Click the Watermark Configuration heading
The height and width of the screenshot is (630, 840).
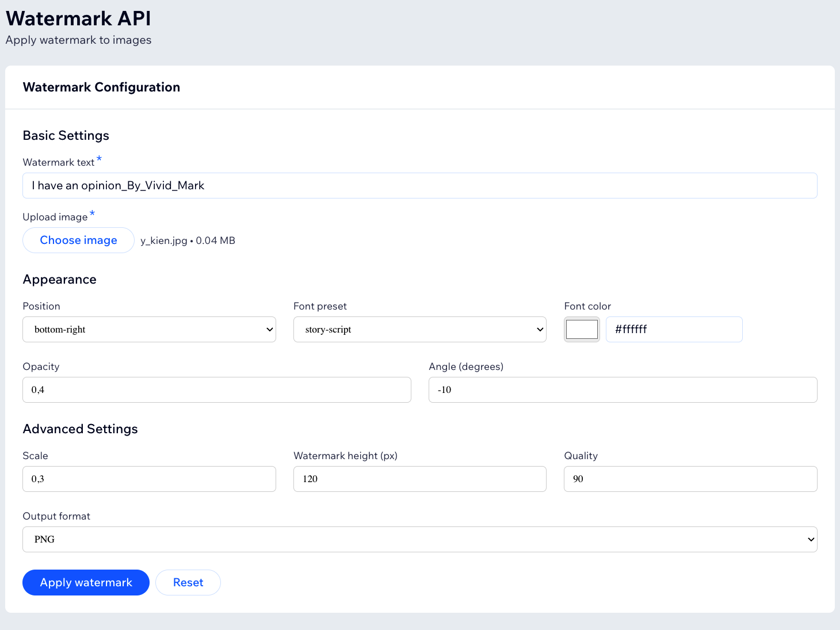click(101, 87)
